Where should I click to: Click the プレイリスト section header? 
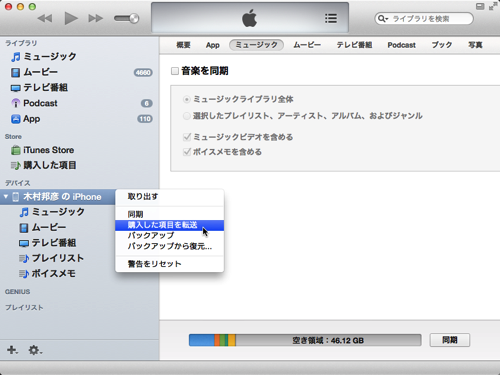pos(24,307)
